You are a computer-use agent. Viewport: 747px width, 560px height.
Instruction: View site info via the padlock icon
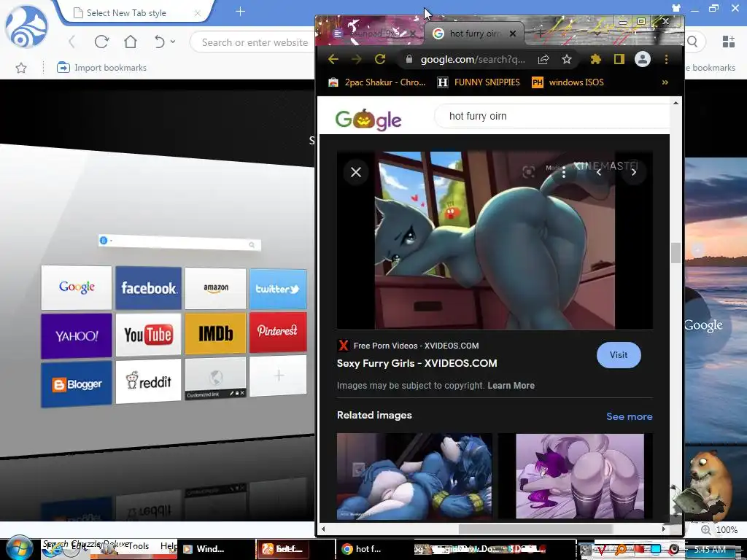[x=409, y=59]
